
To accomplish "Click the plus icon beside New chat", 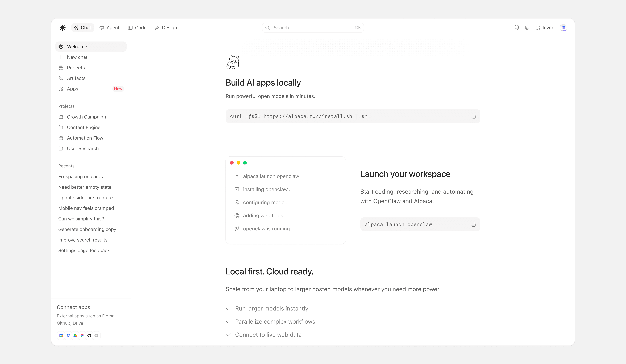I will [61, 57].
